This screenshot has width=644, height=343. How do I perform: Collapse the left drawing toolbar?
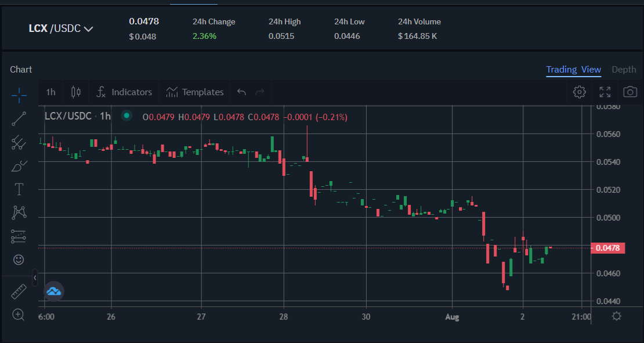pyautogui.click(x=35, y=278)
